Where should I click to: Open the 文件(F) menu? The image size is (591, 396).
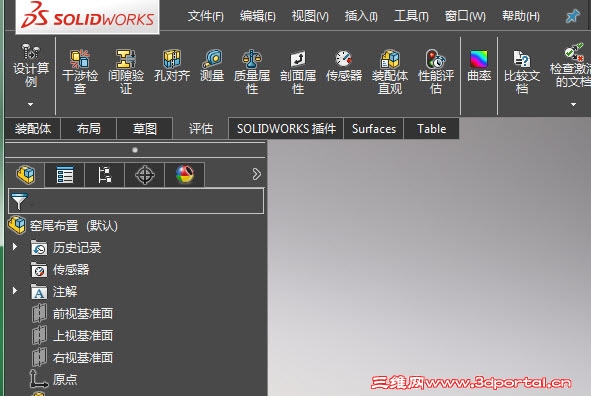(x=205, y=16)
